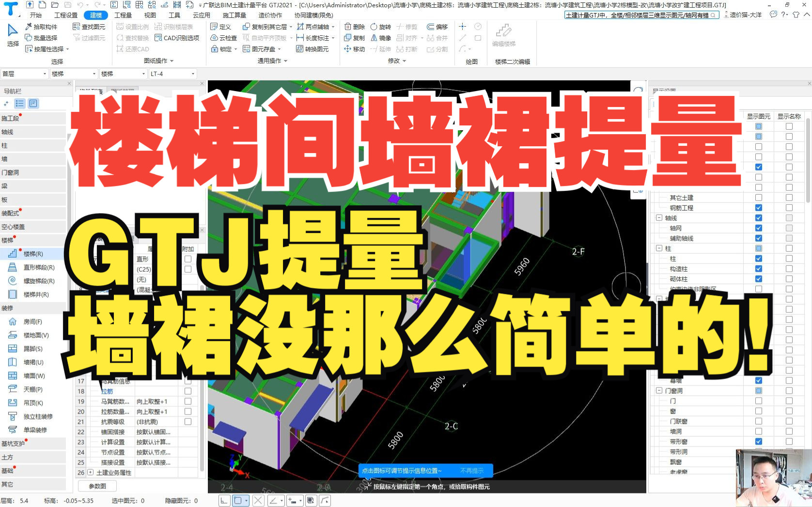Click the undo arrow in title bar
The image size is (812, 507).
point(80,4)
